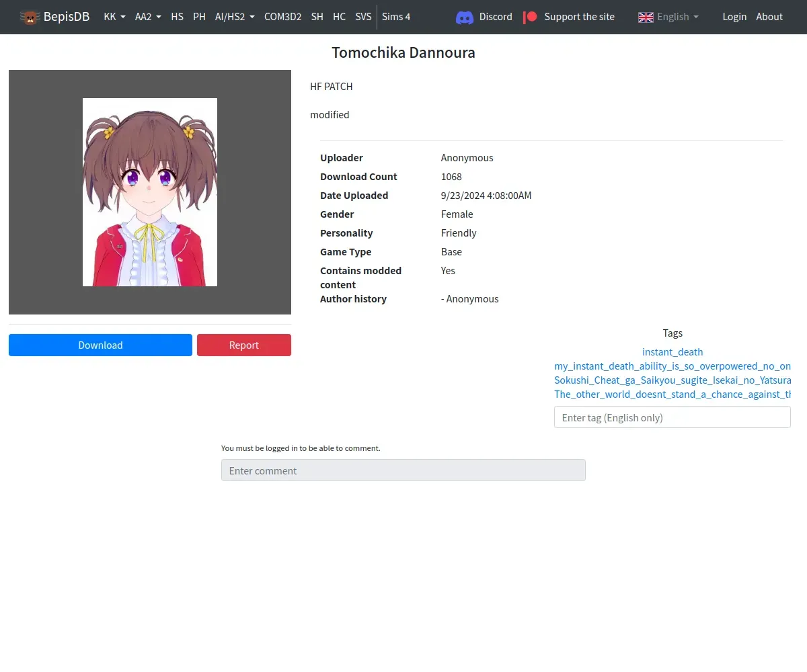Image resolution: width=807 pixels, height=672 pixels.
Task: Open the SH section
Action: point(317,17)
